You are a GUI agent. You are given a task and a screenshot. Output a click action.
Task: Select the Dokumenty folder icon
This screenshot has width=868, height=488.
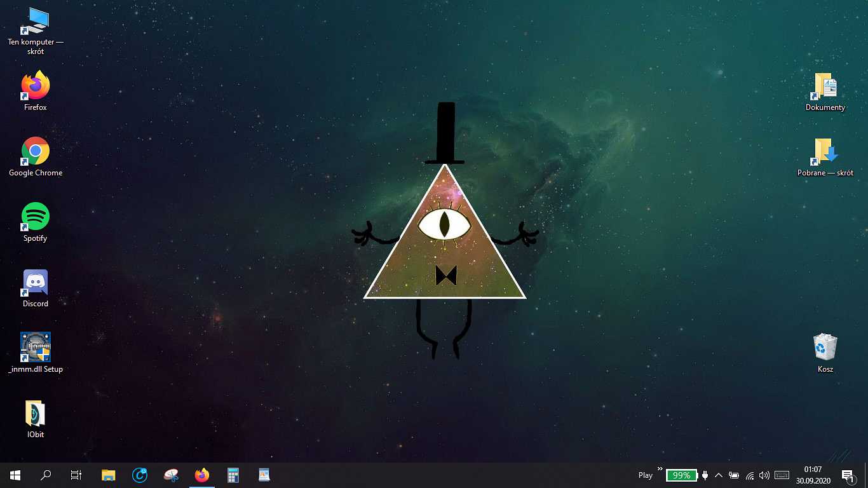tap(825, 86)
